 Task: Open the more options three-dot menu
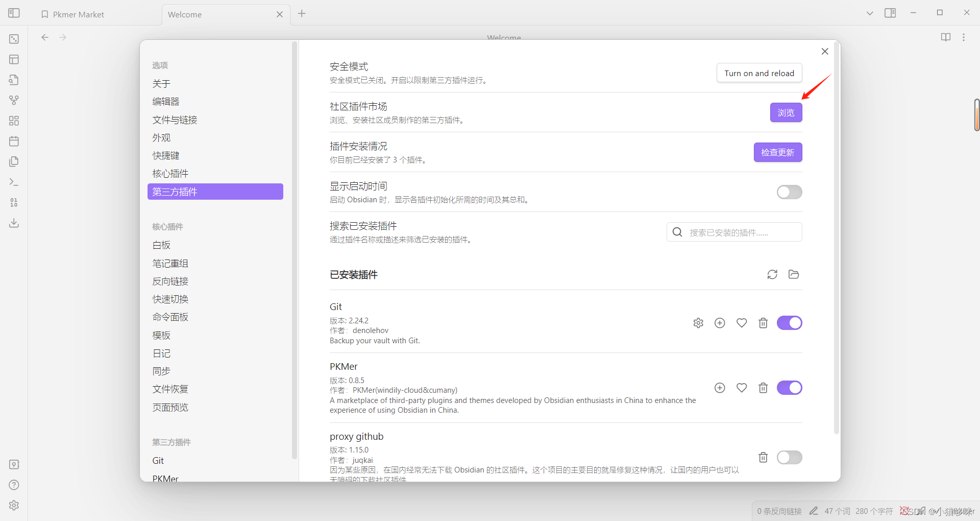(964, 37)
